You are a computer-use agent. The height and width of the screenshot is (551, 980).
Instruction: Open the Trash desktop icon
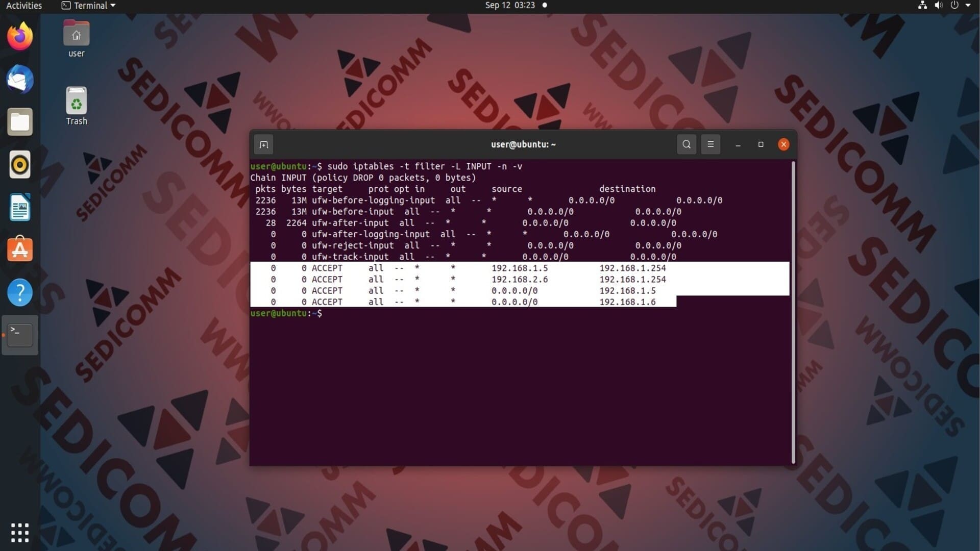(77, 106)
